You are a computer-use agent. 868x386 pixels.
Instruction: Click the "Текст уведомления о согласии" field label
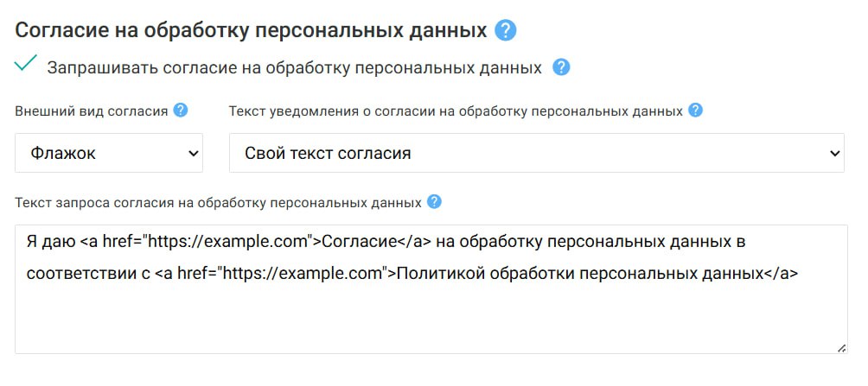coord(455,111)
